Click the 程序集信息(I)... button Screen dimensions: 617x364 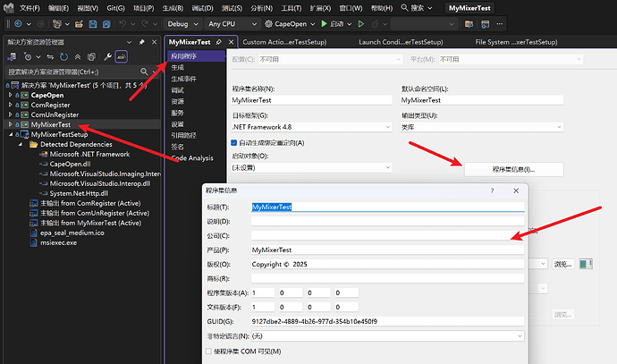tap(513, 169)
